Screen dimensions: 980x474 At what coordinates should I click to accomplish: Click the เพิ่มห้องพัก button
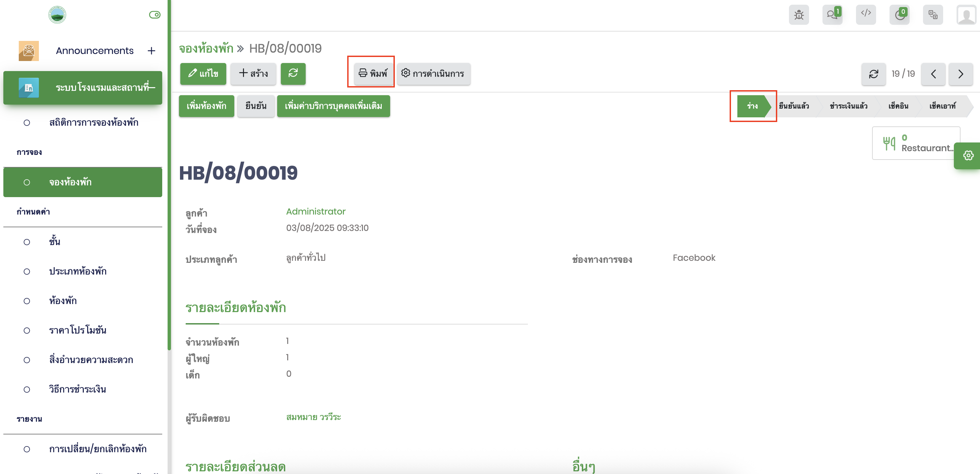tap(206, 106)
